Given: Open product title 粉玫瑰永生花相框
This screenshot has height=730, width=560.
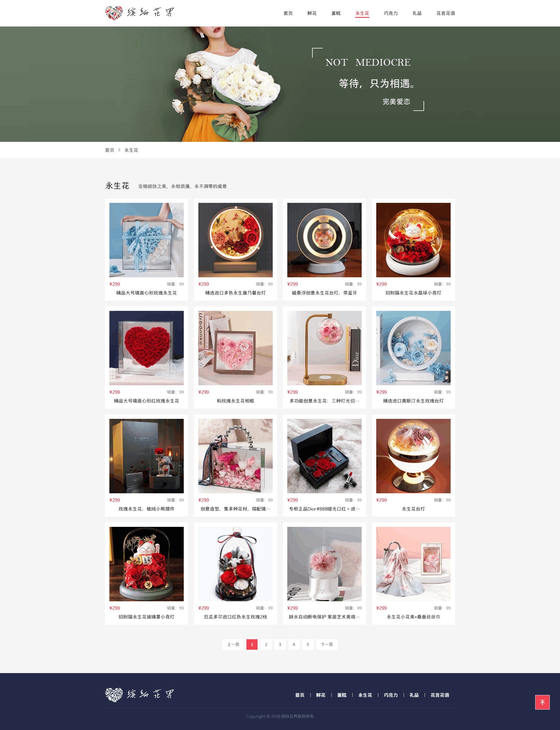Looking at the screenshot, I should pyautogui.click(x=235, y=401).
